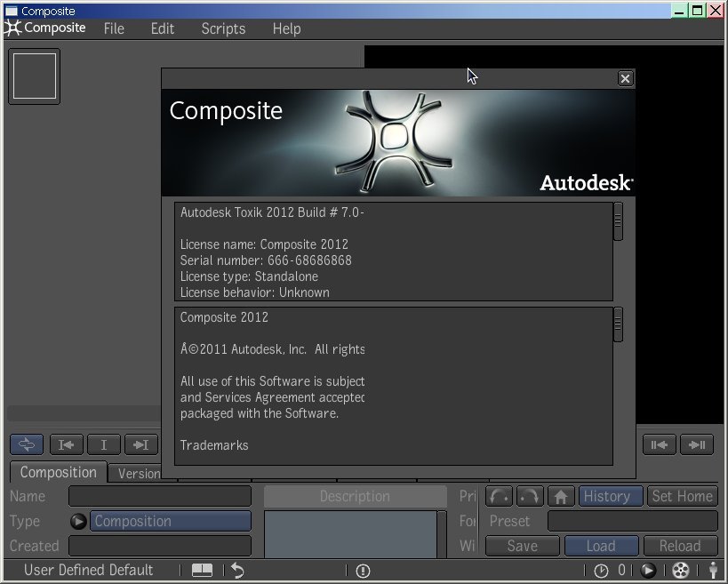Select the Composition type combo field
The height and width of the screenshot is (584, 728).
pyautogui.click(x=171, y=521)
